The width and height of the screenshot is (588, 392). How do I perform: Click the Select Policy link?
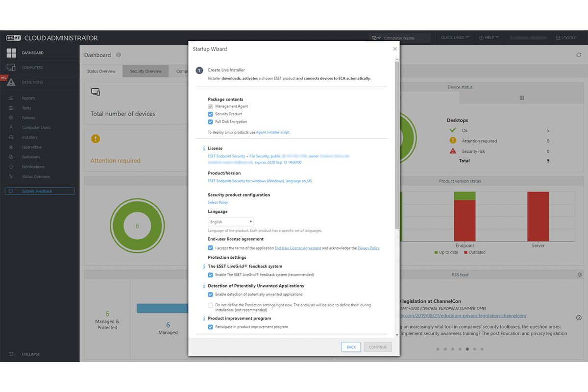tap(218, 202)
